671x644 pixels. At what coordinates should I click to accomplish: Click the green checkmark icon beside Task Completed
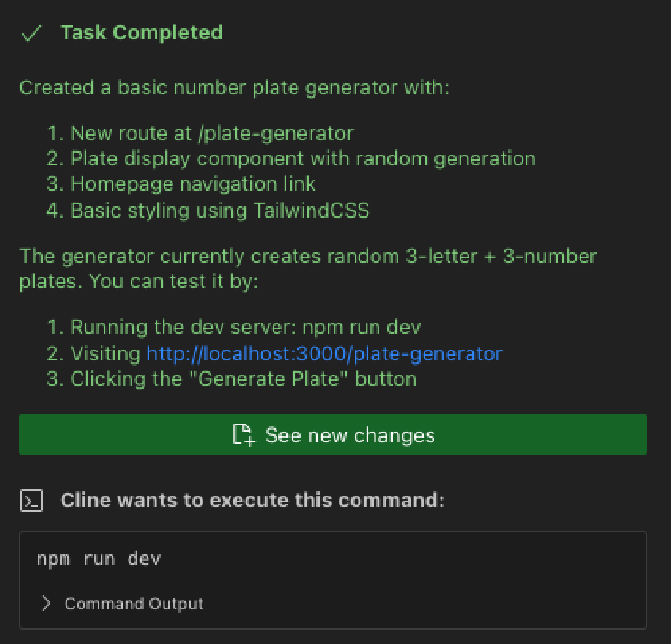(x=31, y=33)
